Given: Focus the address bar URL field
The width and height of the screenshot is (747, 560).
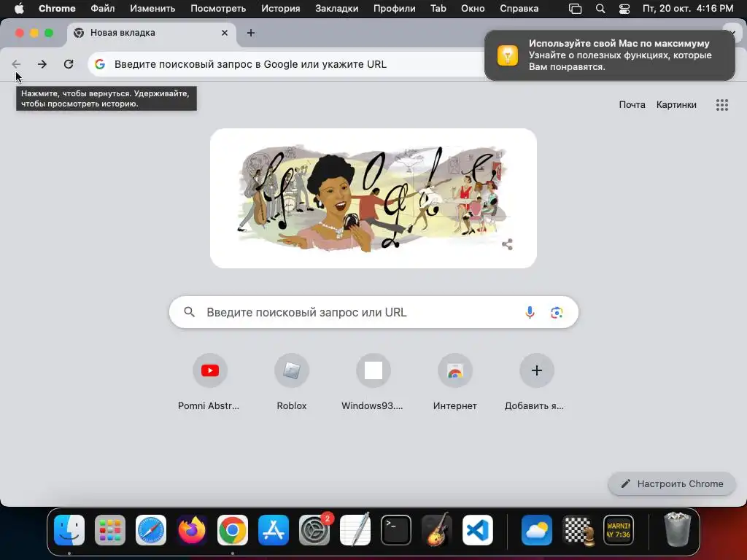Looking at the screenshot, I should point(286,64).
